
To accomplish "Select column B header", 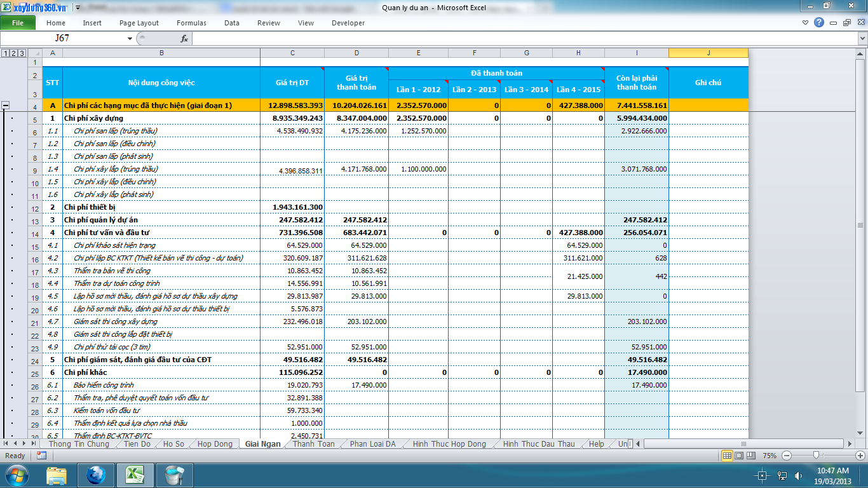I will tap(161, 53).
